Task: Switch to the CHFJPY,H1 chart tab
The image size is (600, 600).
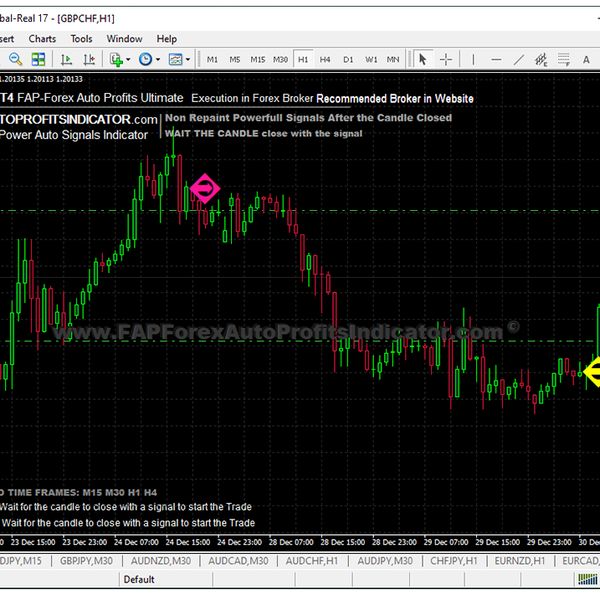Action: pos(454,561)
